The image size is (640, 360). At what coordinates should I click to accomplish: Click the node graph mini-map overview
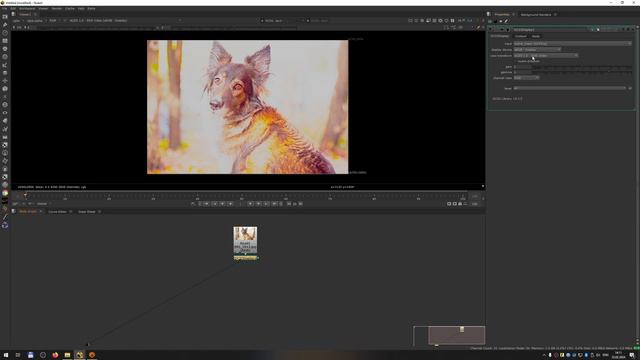point(449,336)
